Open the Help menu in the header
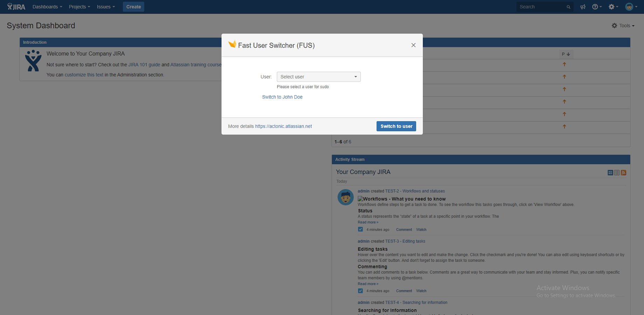The image size is (644, 315). pyautogui.click(x=597, y=7)
